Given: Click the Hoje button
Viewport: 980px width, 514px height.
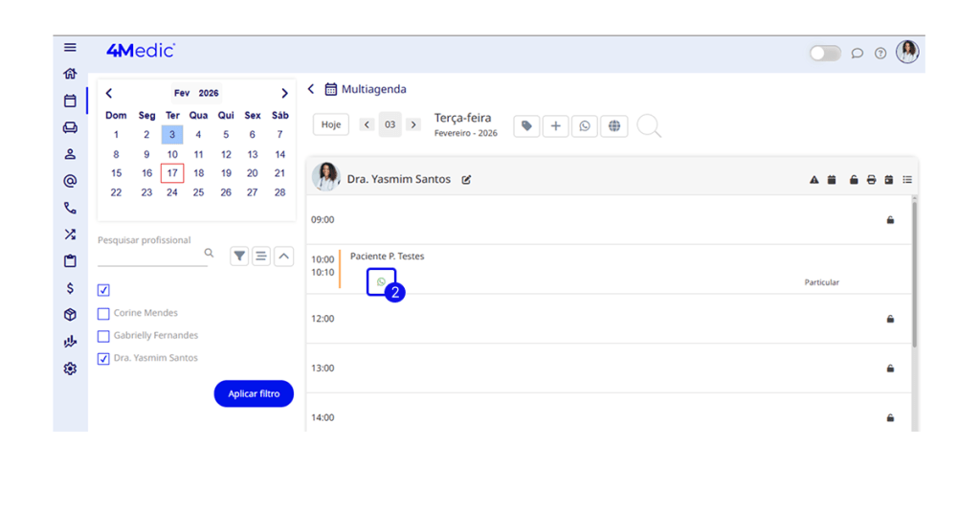Looking at the screenshot, I should tap(331, 125).
